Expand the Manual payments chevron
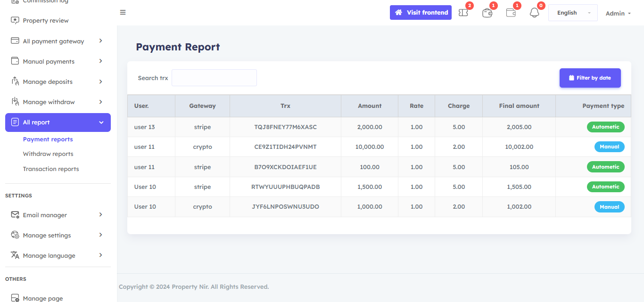Viewport: 644px width, 302px height. tap(100, 61)
